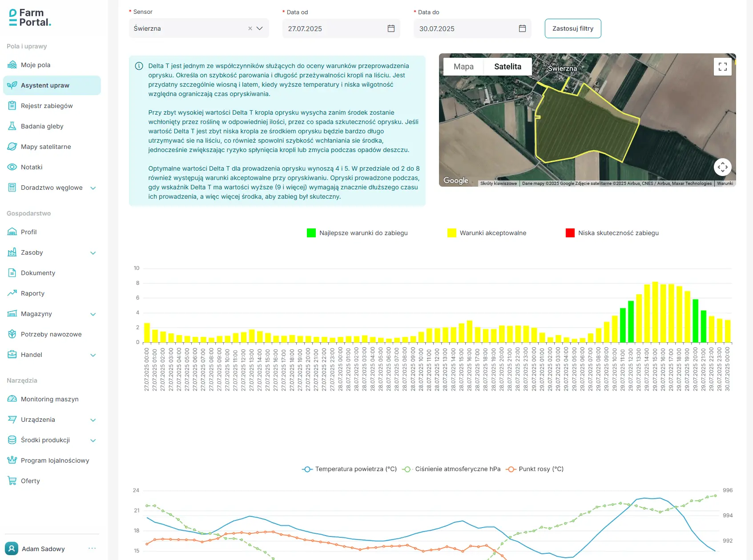Open calendar icon in Data od field

click(391, 28)
